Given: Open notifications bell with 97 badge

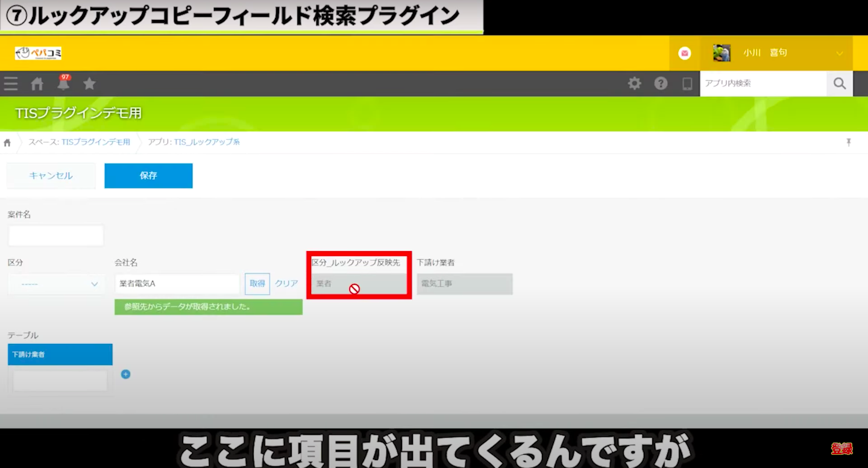Looking at the screenshot, I should coord(63,84).
